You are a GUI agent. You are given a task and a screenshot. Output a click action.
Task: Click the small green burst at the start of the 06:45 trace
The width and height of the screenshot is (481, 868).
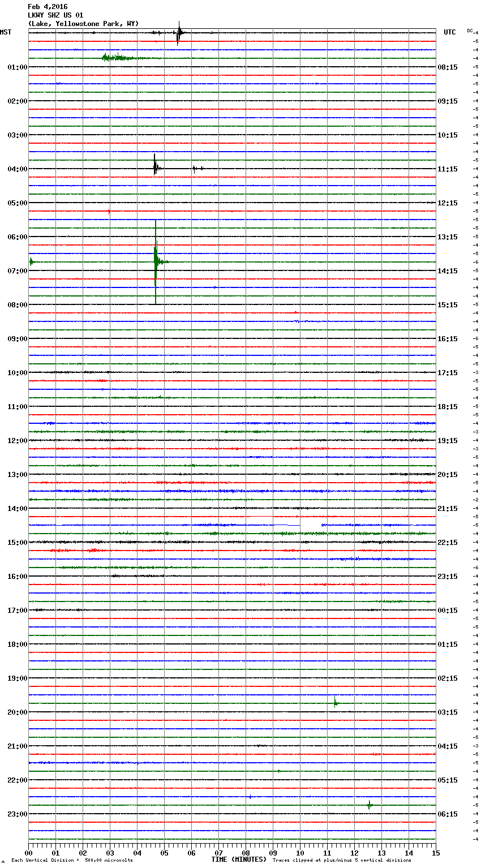click(x=31, y=261)
